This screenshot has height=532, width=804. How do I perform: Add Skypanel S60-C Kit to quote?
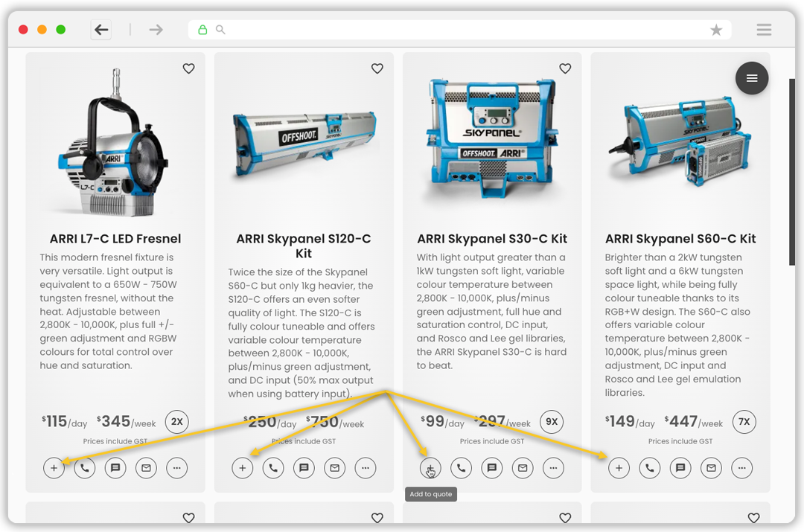pos(619,468)
